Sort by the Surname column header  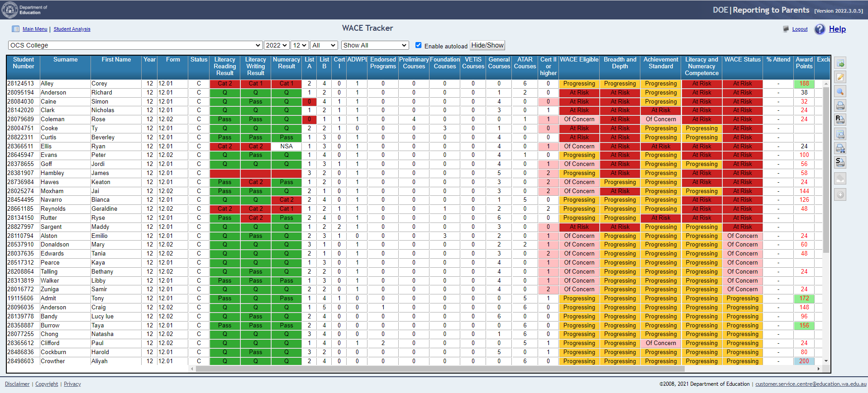click(x=65, y=60)
